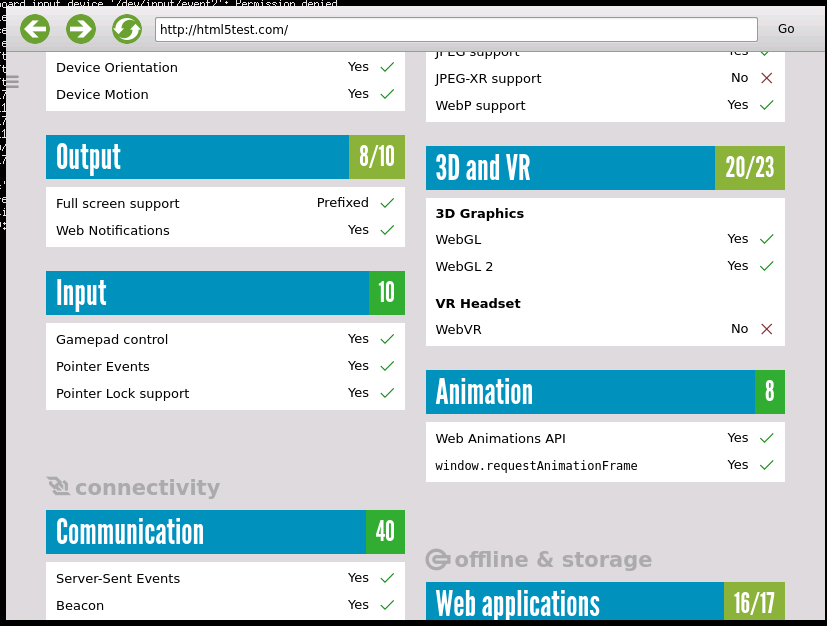Click the green checkmark for Full screen support
Viewport: 827px width, 626px height.
[x=387, y=203]
